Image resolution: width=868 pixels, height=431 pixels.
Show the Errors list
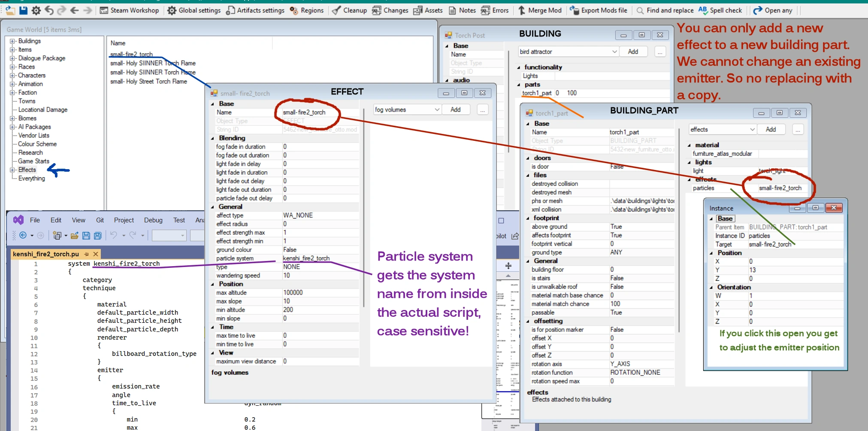(495, 10)
